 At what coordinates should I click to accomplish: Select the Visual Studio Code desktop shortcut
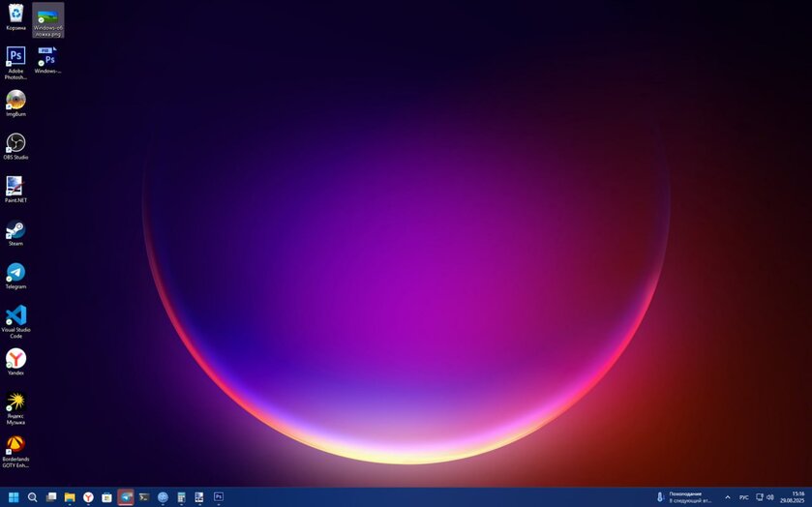[16, 321]
